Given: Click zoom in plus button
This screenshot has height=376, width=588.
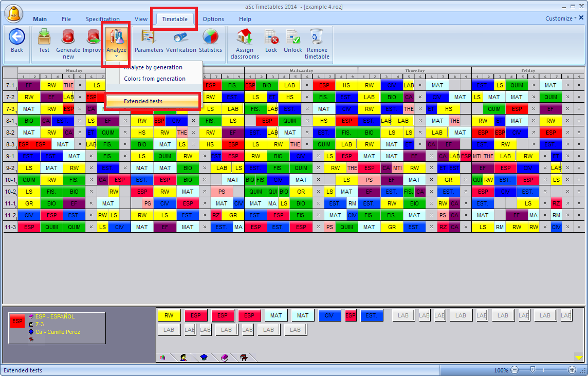Looking at the screenshot, I should pyautogui.click(x=572, y=370).
